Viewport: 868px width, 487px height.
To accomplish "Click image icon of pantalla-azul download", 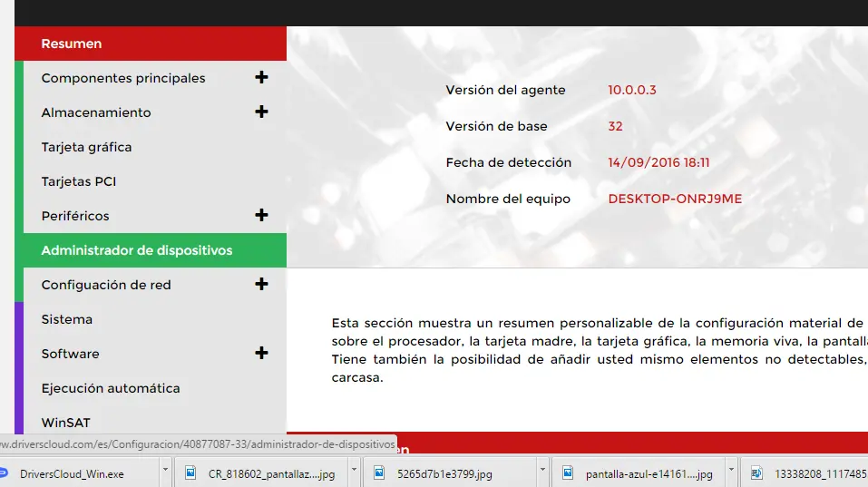I will [568, 472].
